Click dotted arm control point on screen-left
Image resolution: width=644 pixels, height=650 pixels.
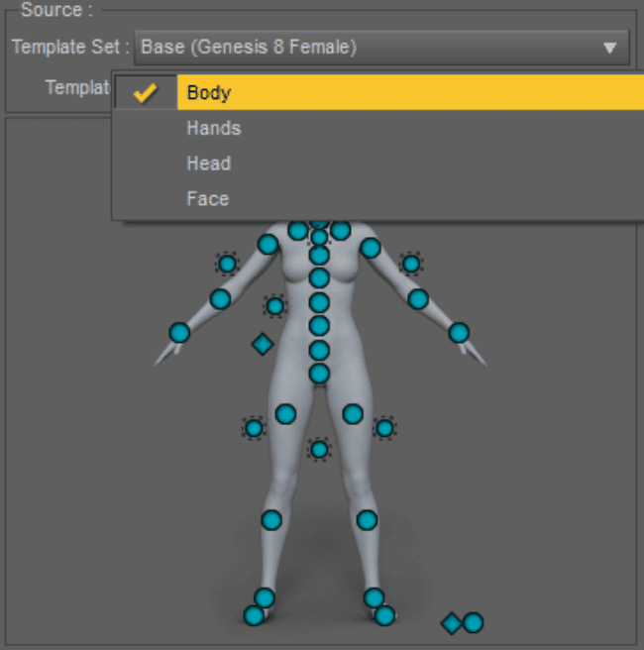tap(227, 264)
